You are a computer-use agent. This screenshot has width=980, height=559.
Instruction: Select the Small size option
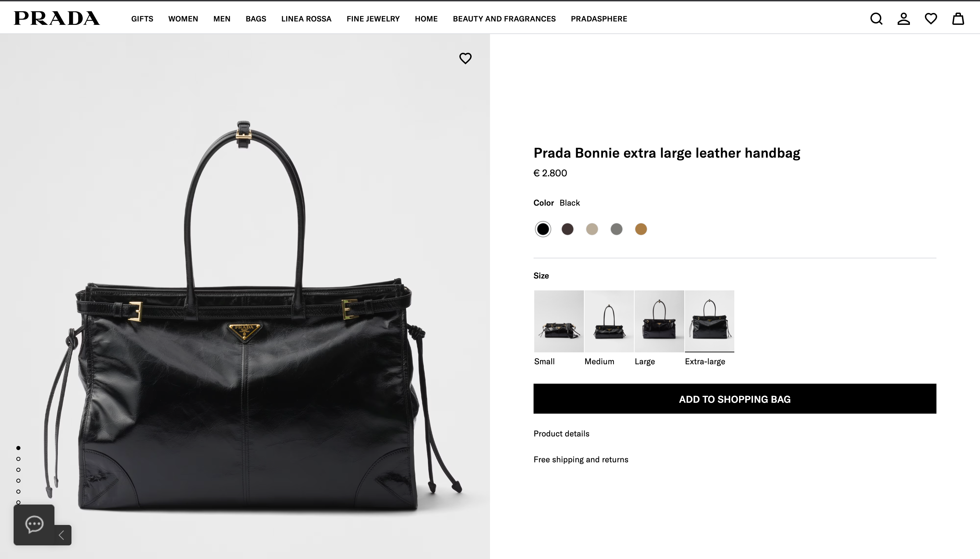click(558, 321)
